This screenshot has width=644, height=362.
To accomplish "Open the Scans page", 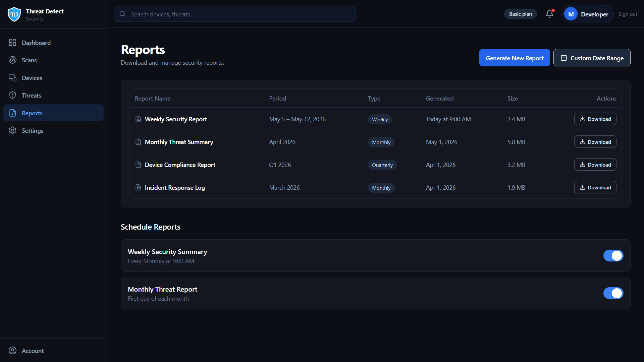I will pos(53,60).
